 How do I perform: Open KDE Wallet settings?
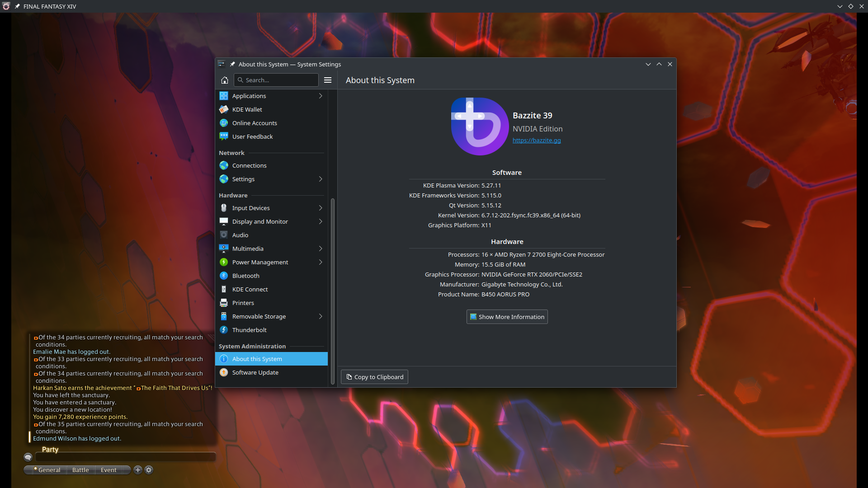248,109
